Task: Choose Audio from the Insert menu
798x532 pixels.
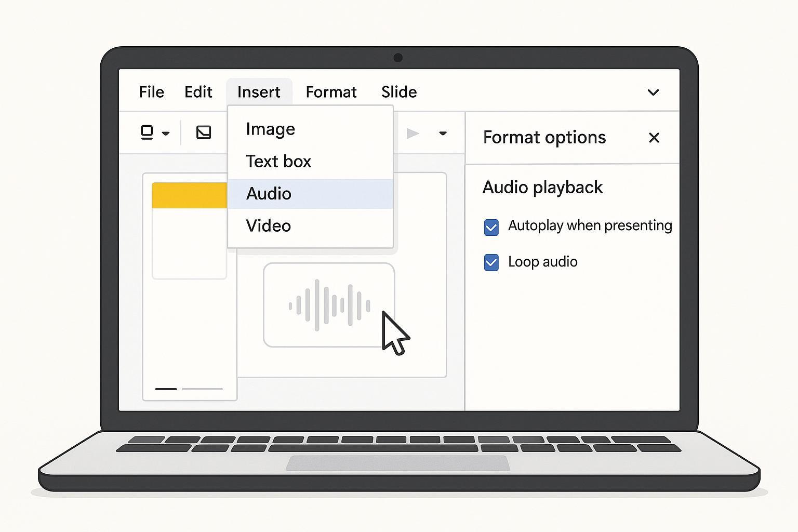Action: pos(269,194)
